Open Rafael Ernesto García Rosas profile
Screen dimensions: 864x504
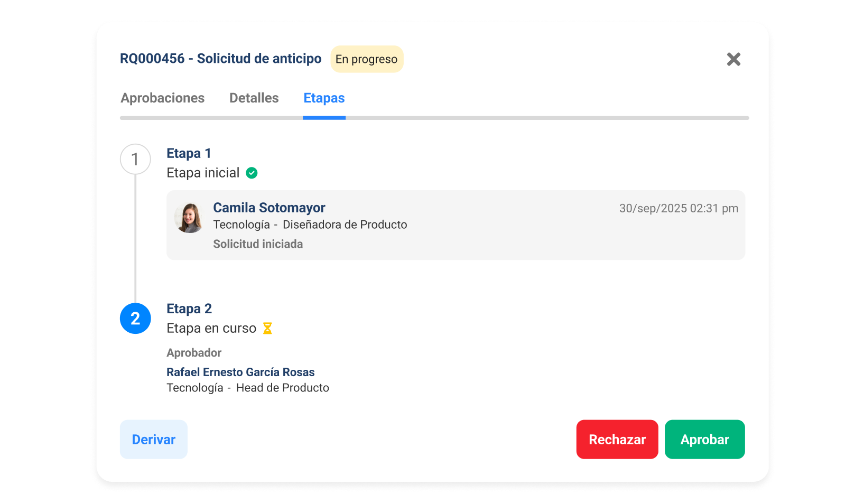(240, 372)
